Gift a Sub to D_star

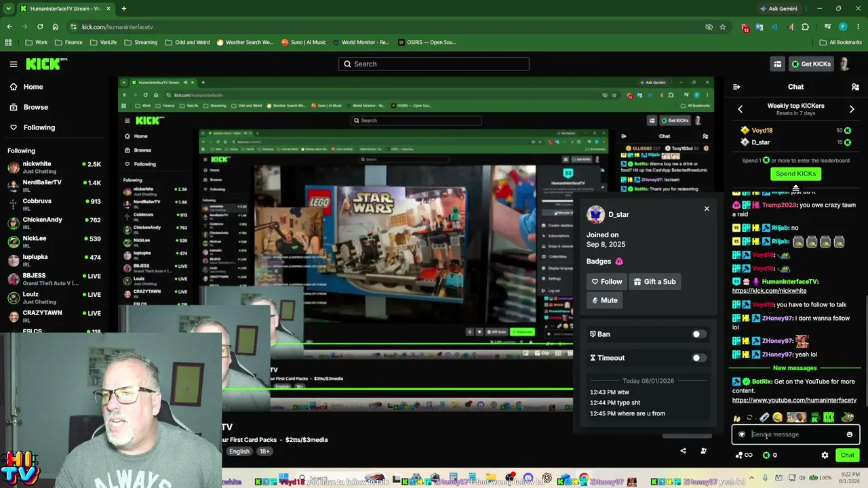(x=654, y=281)
